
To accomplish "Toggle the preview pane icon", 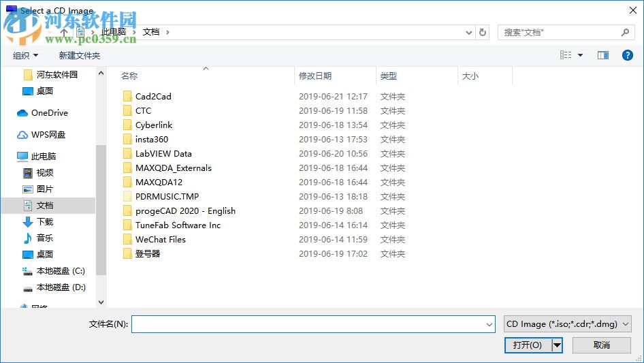I will click(603, 55).
